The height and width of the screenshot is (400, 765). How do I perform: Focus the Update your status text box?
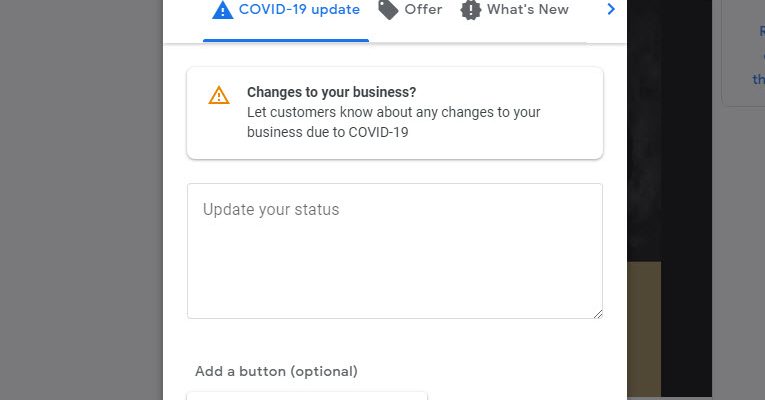(394, 250)
